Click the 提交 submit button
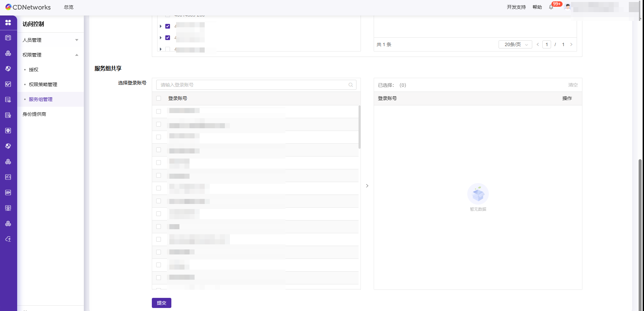Image resolution: width=644 pixels, height=311 pixels. [x=161, y=303]
